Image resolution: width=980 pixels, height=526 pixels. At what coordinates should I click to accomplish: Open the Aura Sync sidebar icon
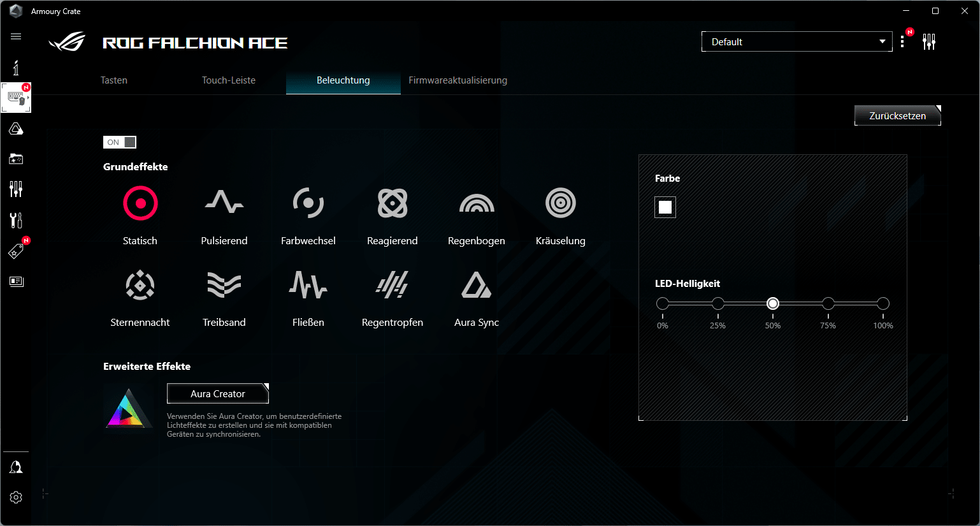point(16,129)
